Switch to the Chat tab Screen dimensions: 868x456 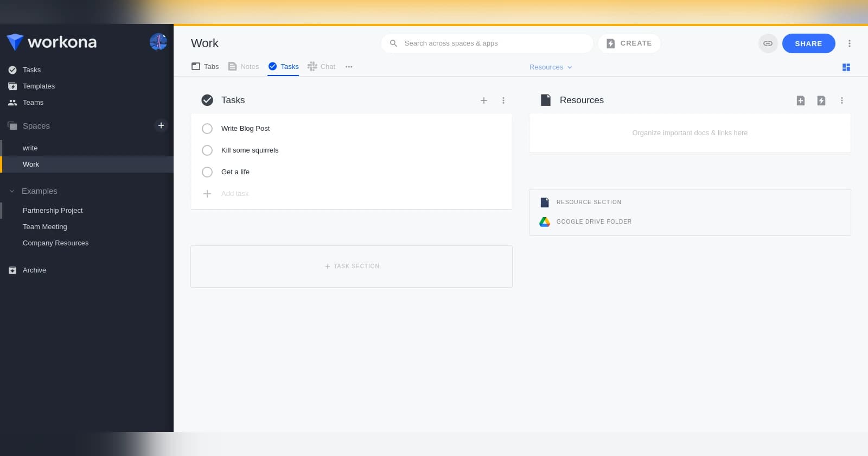coord(321,66)
